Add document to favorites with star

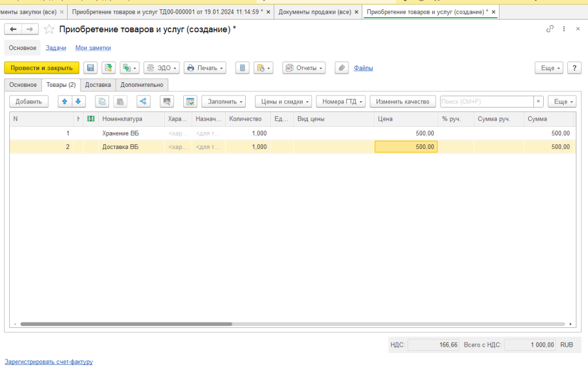pyautogui.click(x=49, y=29)
